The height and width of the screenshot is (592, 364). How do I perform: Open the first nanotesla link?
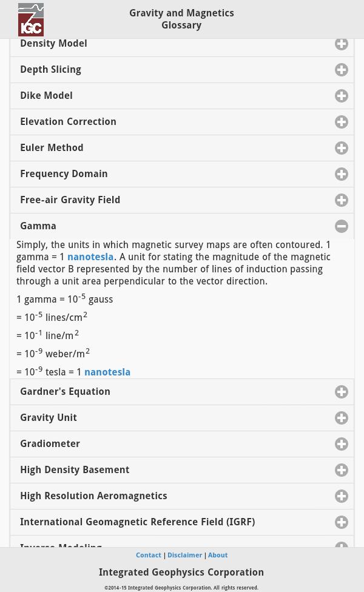pyautogui.click(x=90, y=257)
